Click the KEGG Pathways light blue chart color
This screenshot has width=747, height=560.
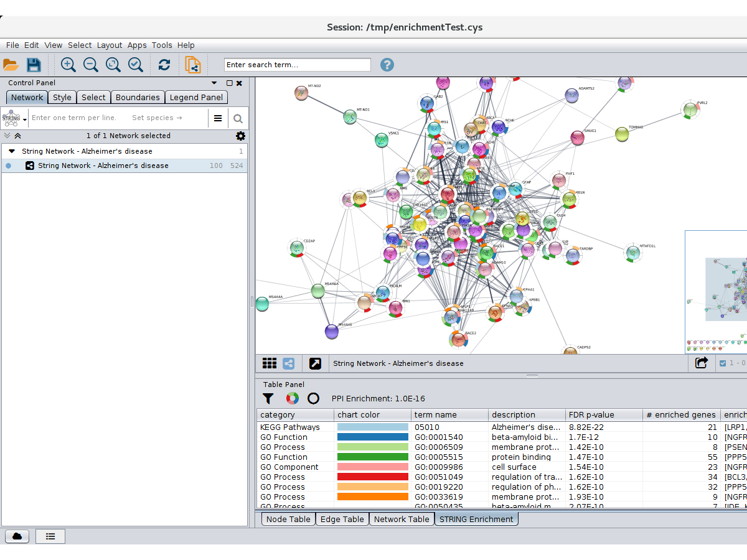tap(372, 427)
